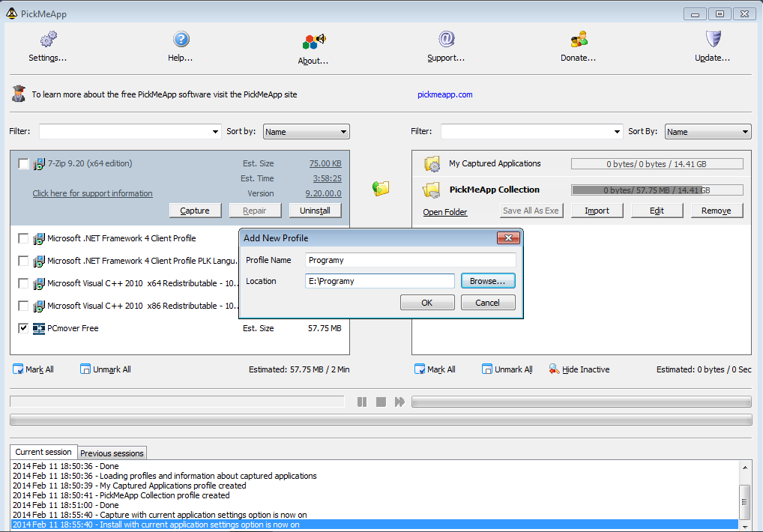Image resolution: width=763 pixels, height=532 pixels.
Task: Click the Visual C++ 2010 x86 icon
Action: pos(39,306)
